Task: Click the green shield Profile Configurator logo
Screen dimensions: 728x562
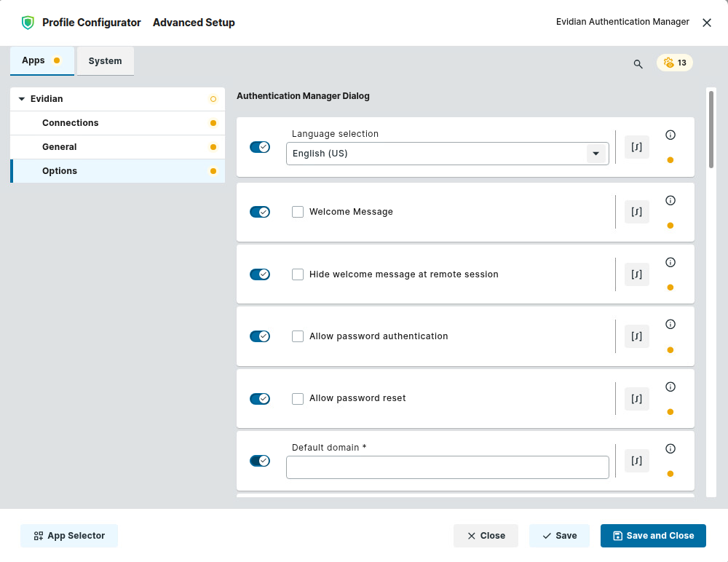Action: coord(28,23)
